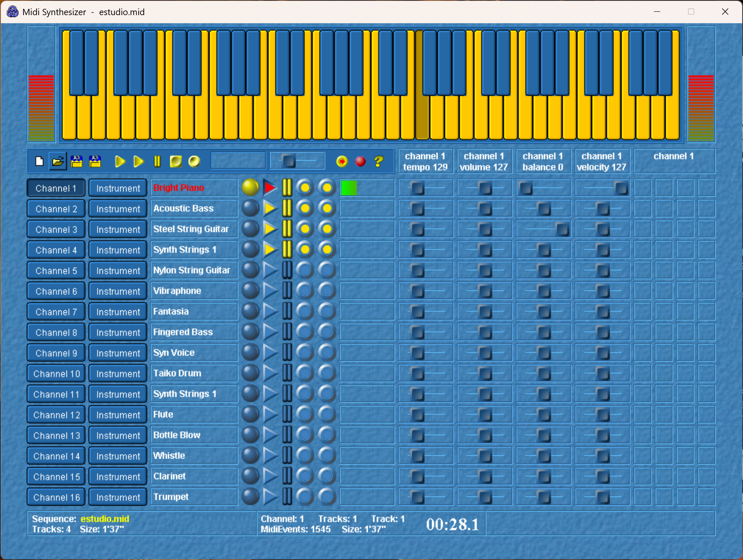Click the Trumpet instrument name field
Screen dimensions: 743x560
click(x=194, y=497)
